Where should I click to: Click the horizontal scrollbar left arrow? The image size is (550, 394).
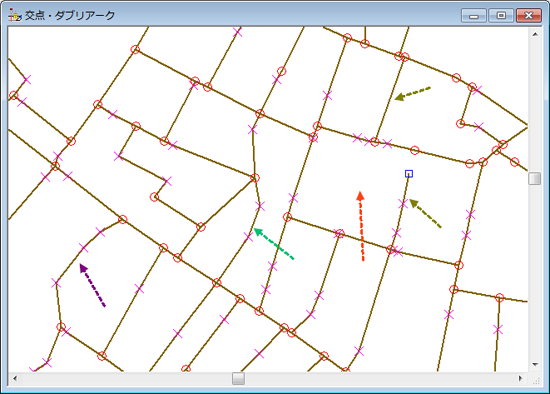coord(15,378)
